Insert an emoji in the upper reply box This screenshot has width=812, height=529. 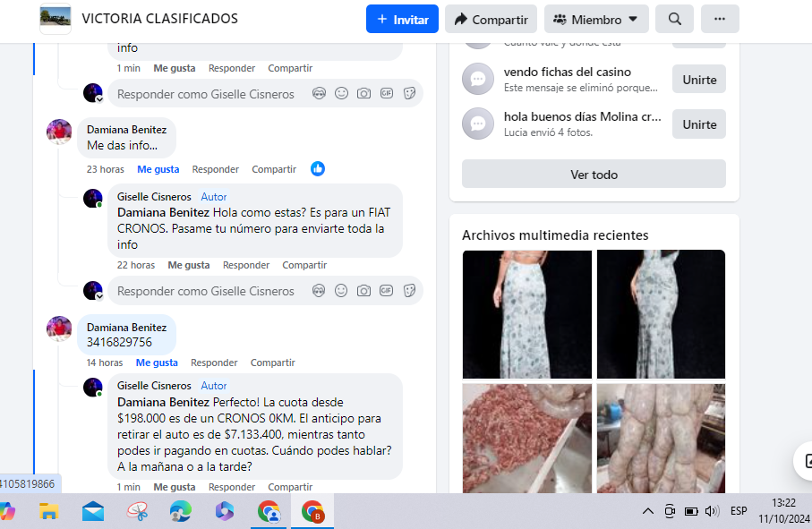(x=341, y=93)
